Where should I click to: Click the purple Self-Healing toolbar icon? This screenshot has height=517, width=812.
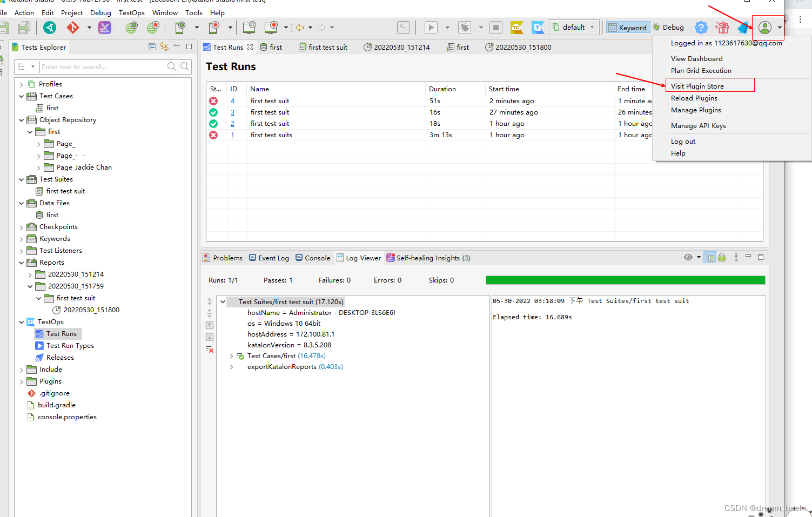click(x=104, y=28)
